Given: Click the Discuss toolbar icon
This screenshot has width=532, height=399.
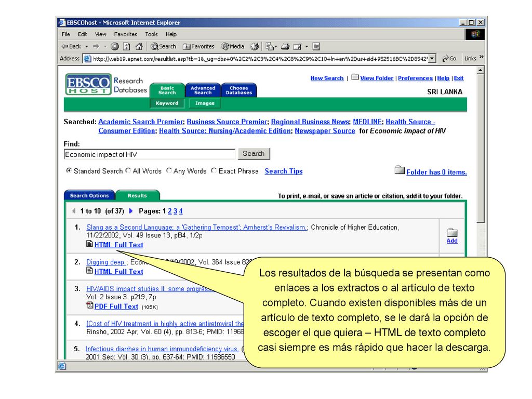Looking at the screenshot, I should 316,46.
